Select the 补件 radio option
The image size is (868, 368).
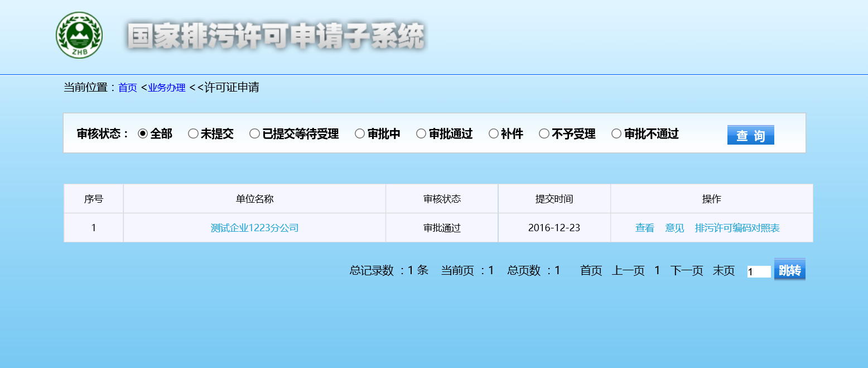pyautogui.click(x=494, y=133)
